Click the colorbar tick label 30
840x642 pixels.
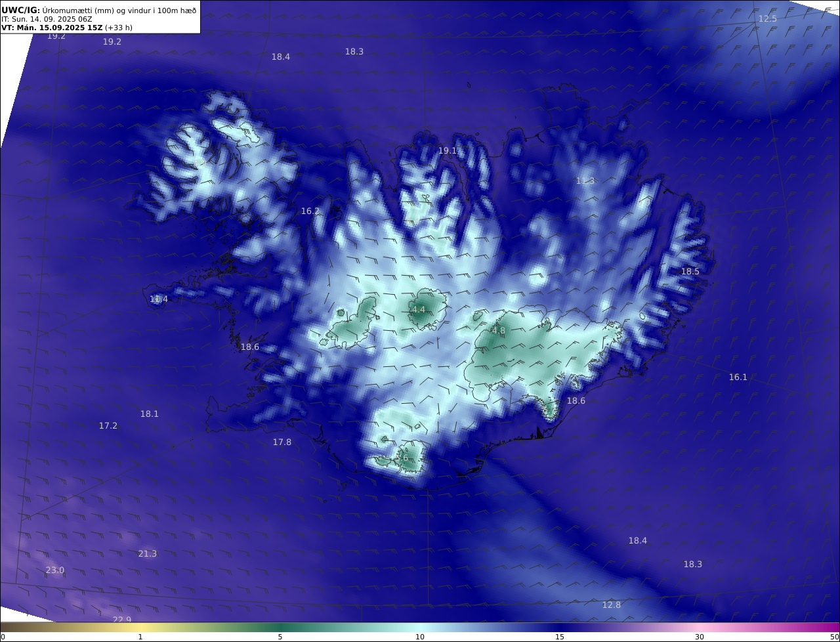[700, 637]
